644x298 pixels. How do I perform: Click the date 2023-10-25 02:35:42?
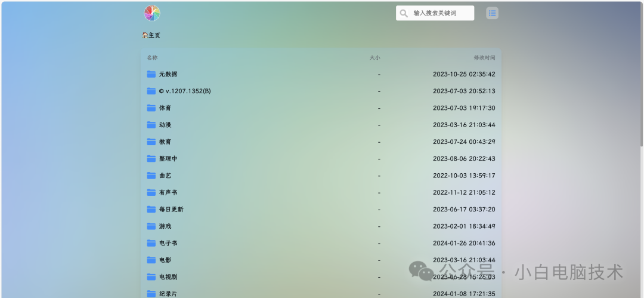coord(464,75)
